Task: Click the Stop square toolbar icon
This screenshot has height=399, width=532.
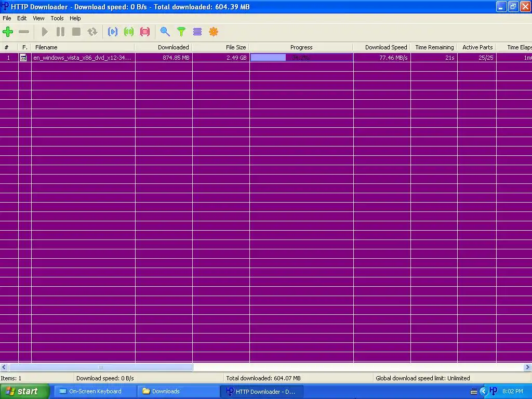Action: [76, 32]
